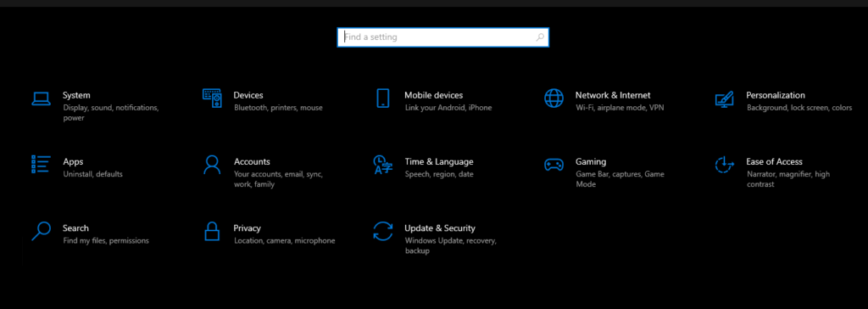This screenshot has width=868, height=309.
Task: Click the Time & Language clock icon
Action: tap(383, 165)
